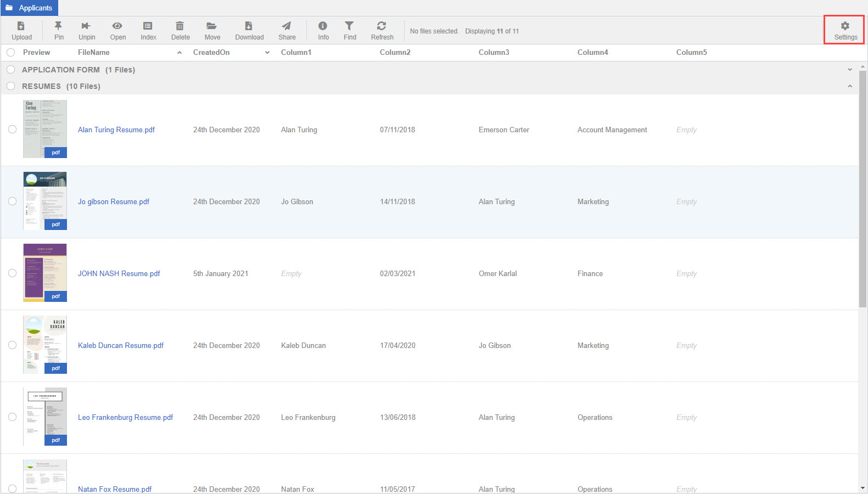This screenshot has height=494, width=868.
Task: Select the RESUMES group checkbox
Action: pyautogui.click(x=10, y=86)
